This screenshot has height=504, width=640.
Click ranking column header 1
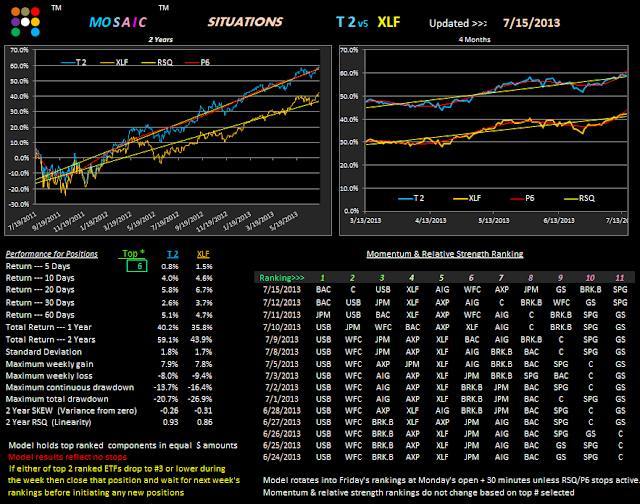pyautogui.click(x=322, y=278)
